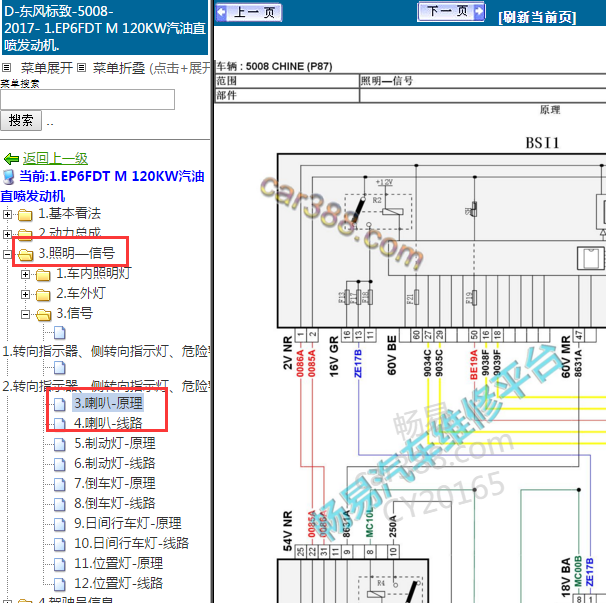Screen dimensions: 606x603
Task: Open 11.位置灯-原理 page
Action: [118, 564]
